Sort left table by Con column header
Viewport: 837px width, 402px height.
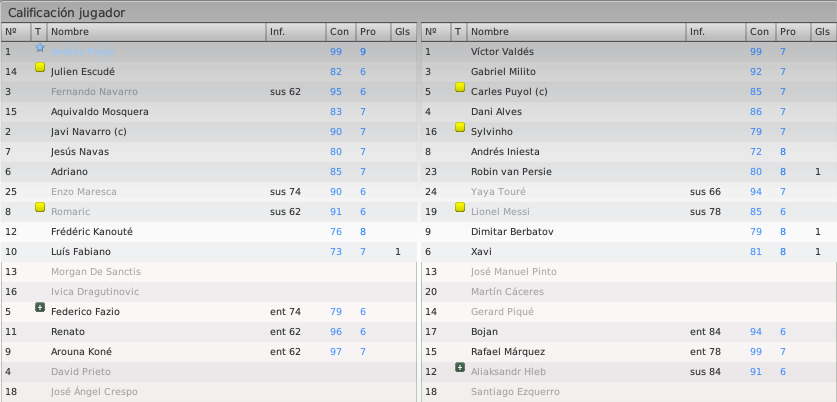[x=341, y=32]
